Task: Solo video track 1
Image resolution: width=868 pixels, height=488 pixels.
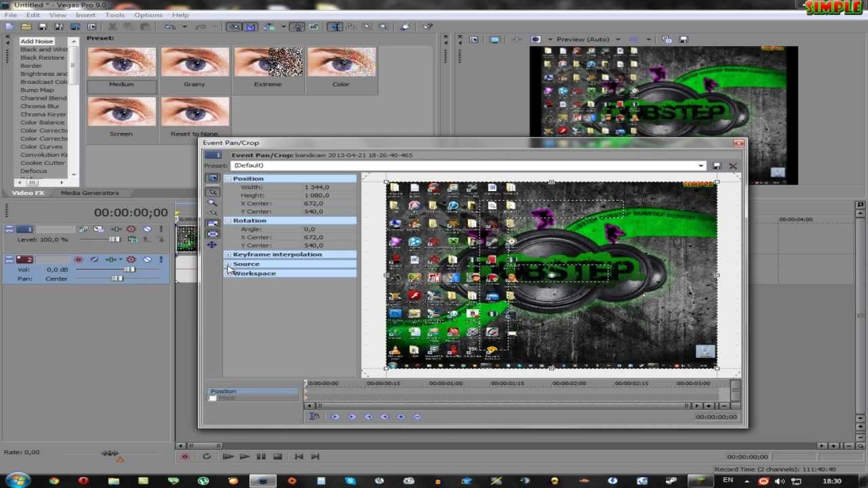Action: click(x=161, y=229)
